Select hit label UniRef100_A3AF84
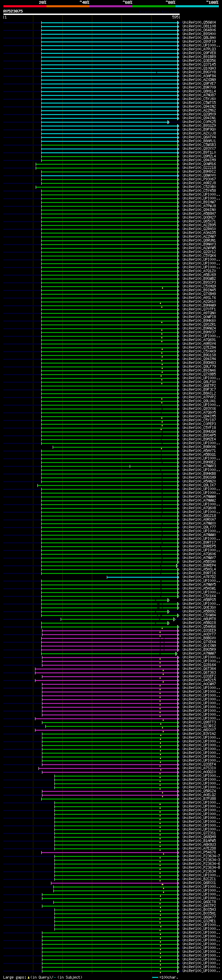The height and width of the screenshot is (980, 222). click(199, 76)
